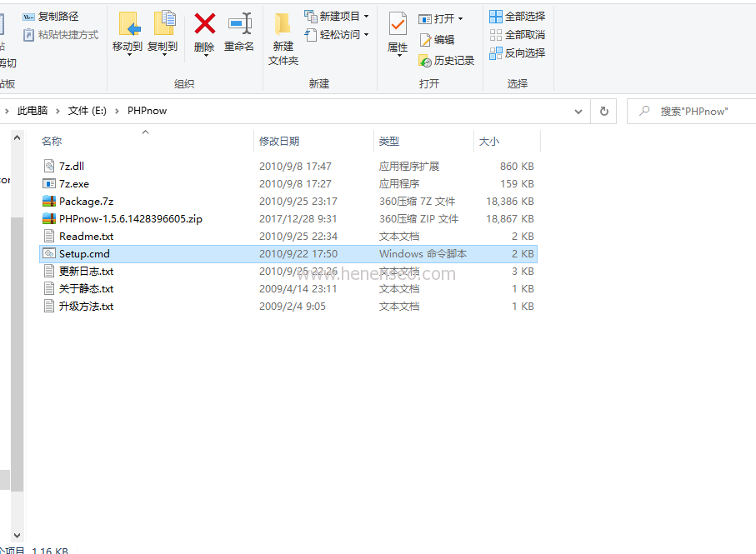Select the PHPnow zip archive icon
This screenshot has height=554, width=756.
49,219
